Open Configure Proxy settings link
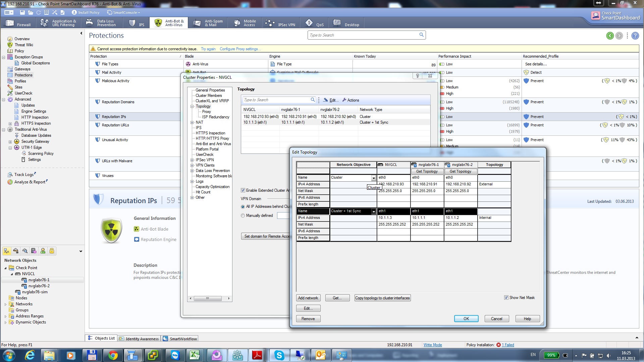This screenshot has width=644, height=362. tap(240, 49)
